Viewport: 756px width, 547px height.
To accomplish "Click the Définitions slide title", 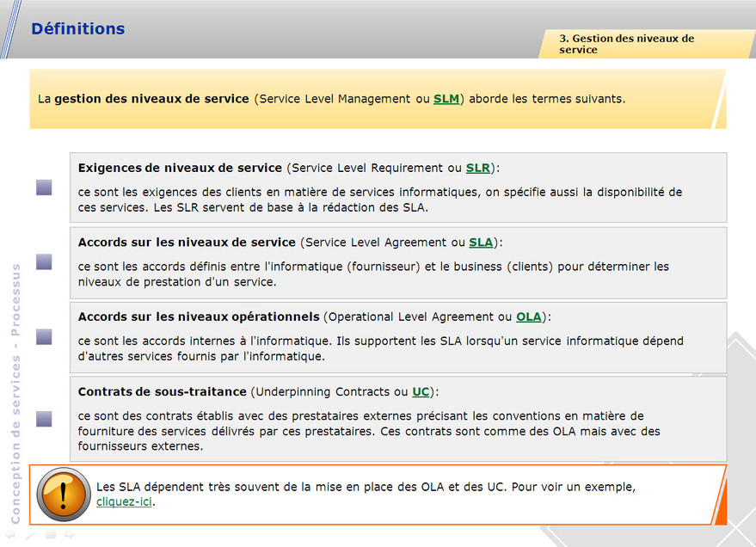I will (78, 28).
